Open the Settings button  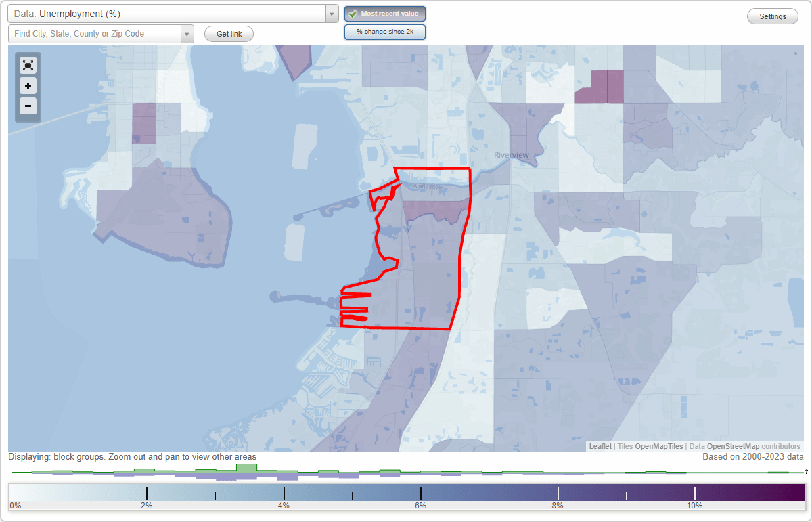point(772,16)
